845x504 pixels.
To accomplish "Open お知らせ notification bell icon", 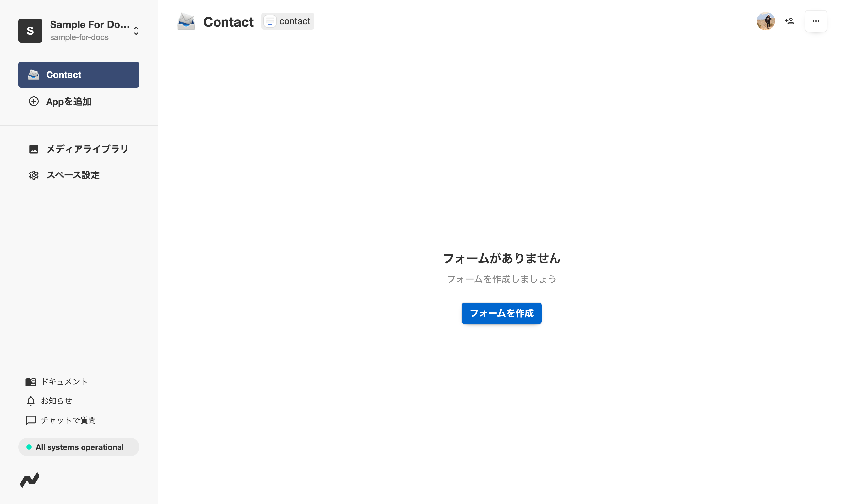I will tap(31, 401).
